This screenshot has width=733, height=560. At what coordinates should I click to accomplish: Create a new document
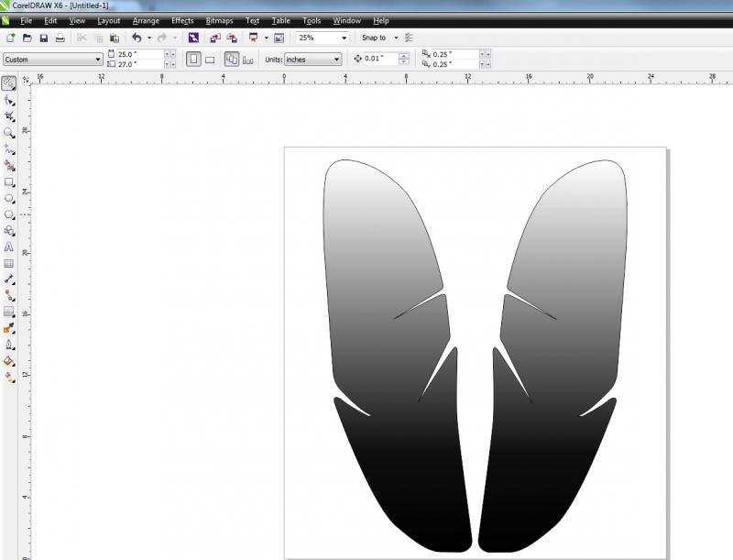10,38
